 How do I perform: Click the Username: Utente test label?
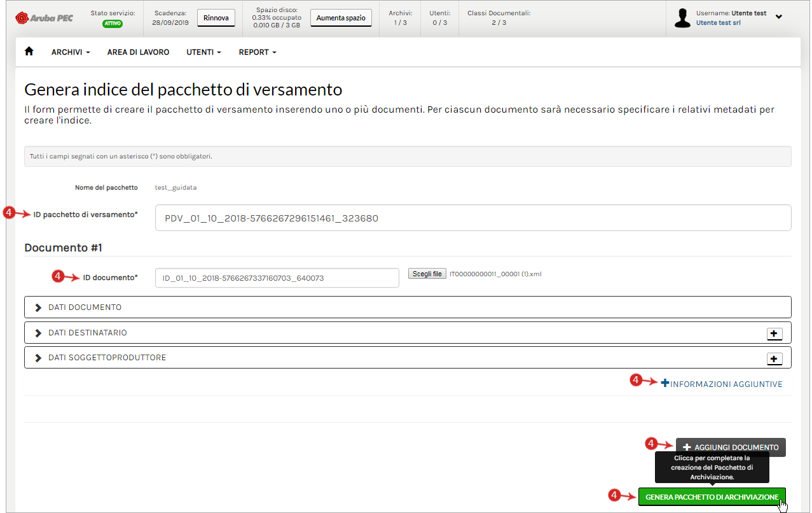(731, 13)
